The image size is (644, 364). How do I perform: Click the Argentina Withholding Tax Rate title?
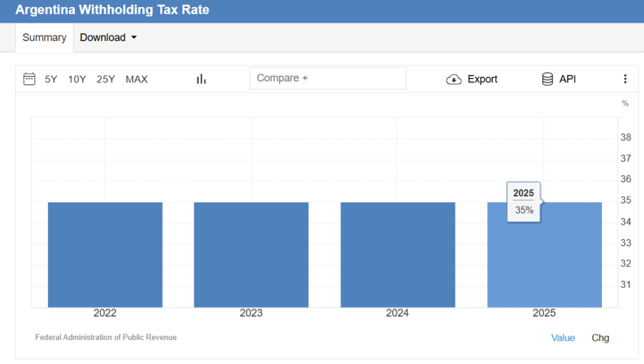click(112, 11)
